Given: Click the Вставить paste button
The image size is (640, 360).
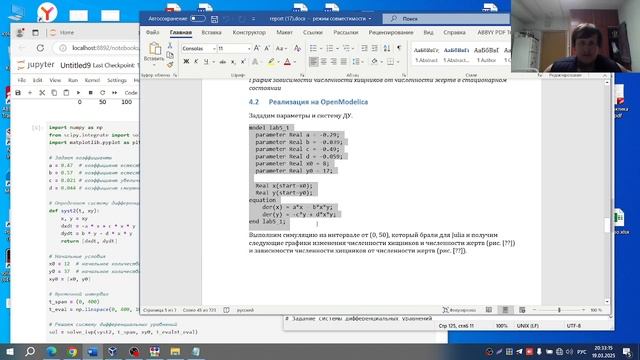Looking at the screenshot, I should (154, 52).
